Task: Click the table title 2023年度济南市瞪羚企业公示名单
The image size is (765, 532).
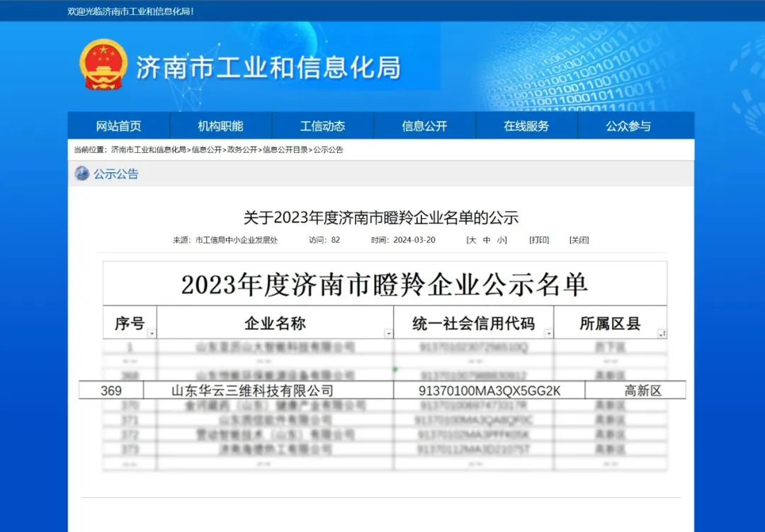Action: (x=385, y=285)
